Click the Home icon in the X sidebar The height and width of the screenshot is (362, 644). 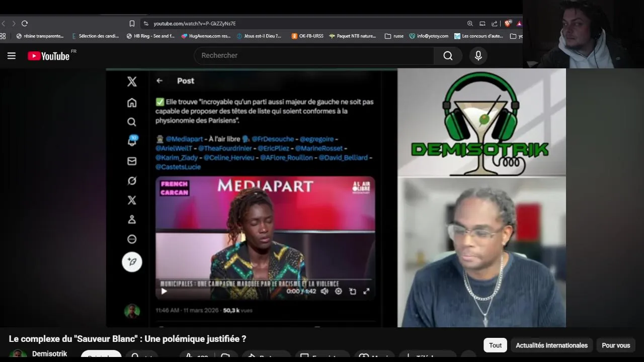132,103
